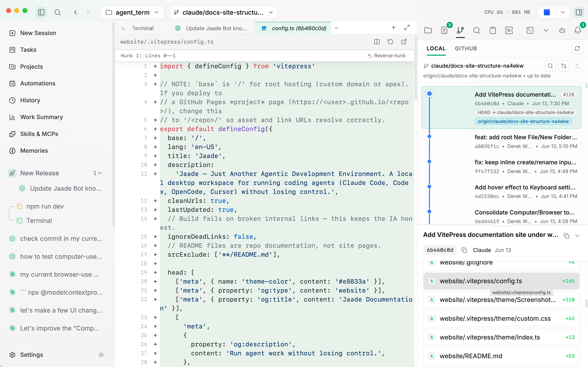This screenshot has width=588, height=367.
Task: Toggle the left sidebar panel
Action: coord(41,12)
